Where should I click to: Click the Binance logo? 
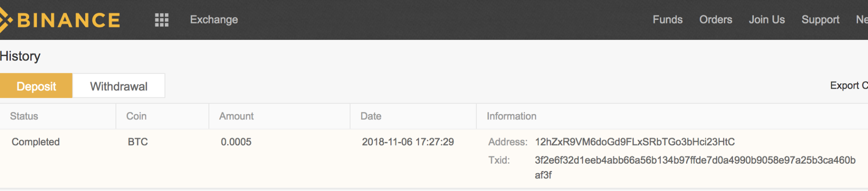pos(60,20)
